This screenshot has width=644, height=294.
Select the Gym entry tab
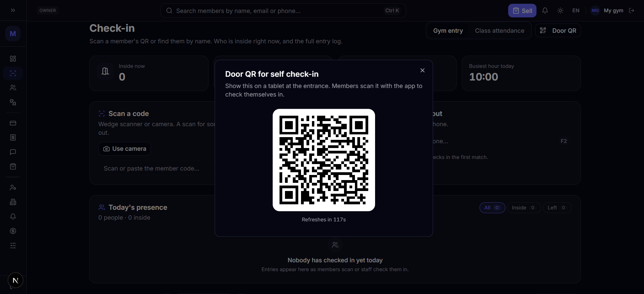click(448, 31)
